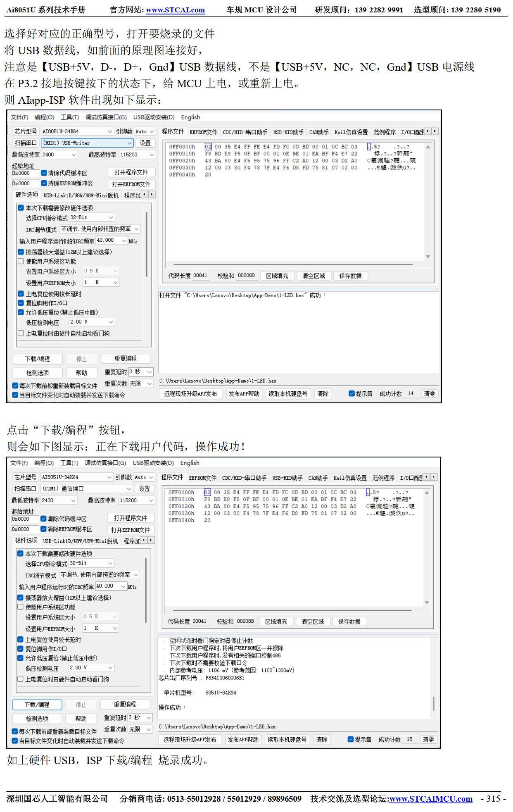
Task: Open IRC频率 40.000 dropdown in second screenshot
Action: point(111,586)
